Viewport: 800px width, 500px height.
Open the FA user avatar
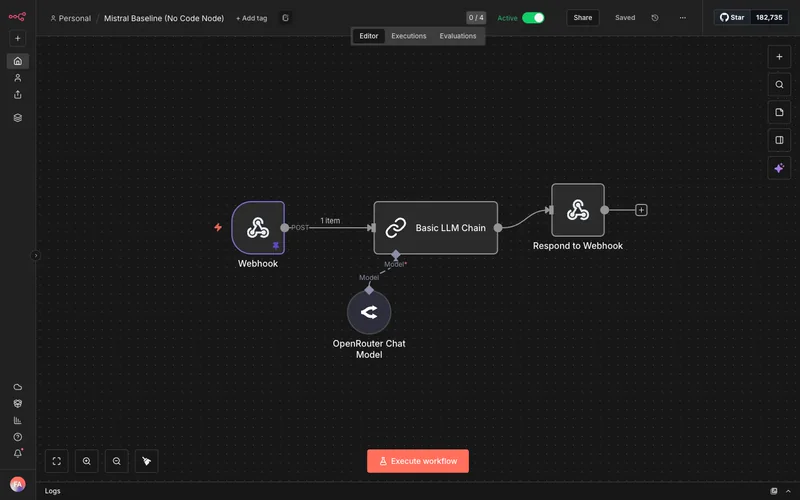click(18, 484)
